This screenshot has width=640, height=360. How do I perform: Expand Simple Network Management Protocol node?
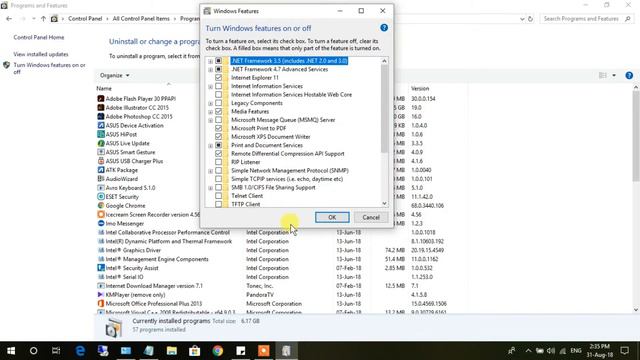coord(210,171)
